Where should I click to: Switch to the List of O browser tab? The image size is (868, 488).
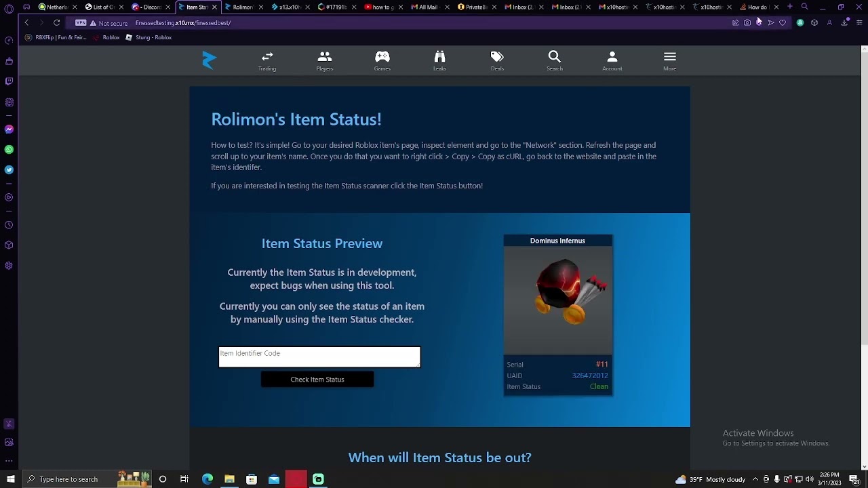click(x=104, y=7)
